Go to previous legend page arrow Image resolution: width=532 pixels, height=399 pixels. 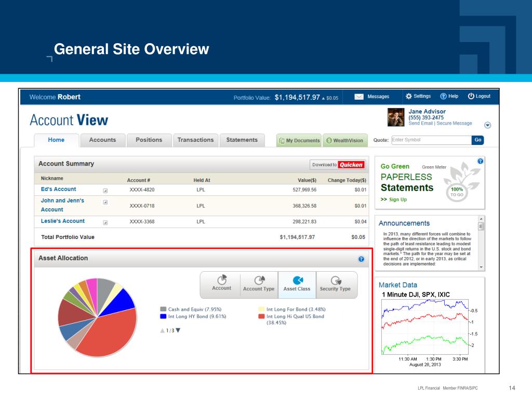(162, 330)
